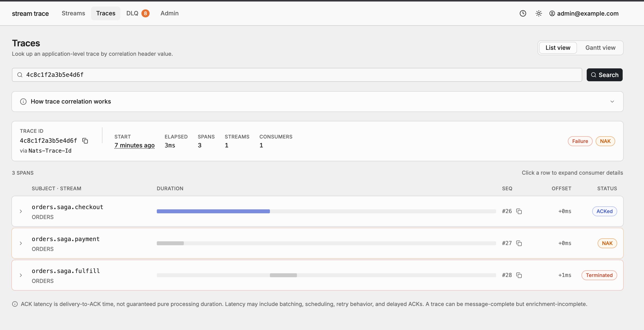Select the Traces tab
This screenshot has height=330, width=644.
[106, 13]
